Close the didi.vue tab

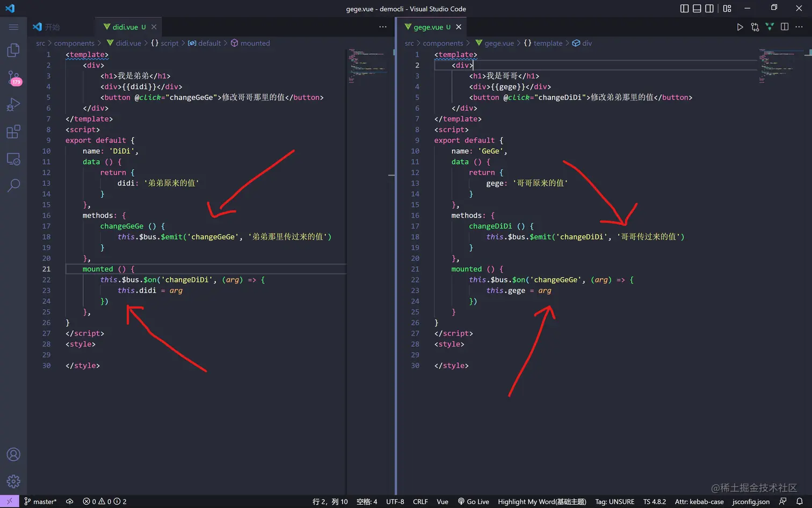(x=154, y=27)
